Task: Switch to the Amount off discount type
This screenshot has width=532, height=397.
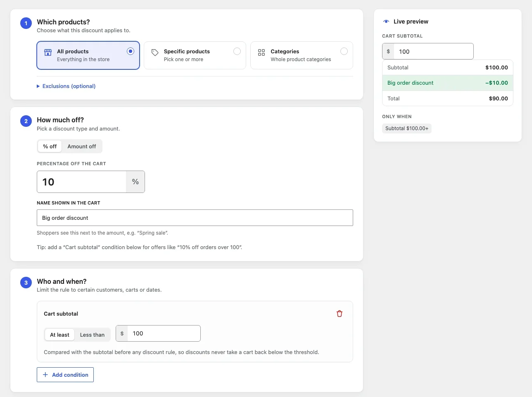Action: tap(82, 146)
